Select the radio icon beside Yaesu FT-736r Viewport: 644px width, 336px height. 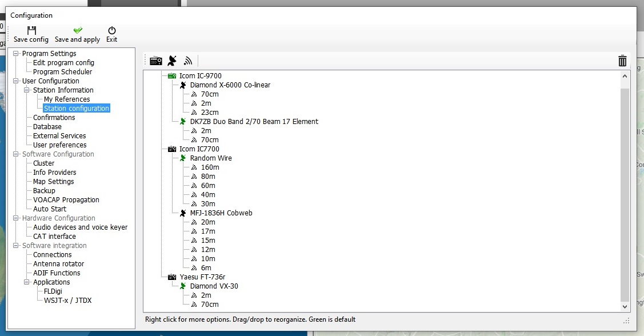pos(172,277)
